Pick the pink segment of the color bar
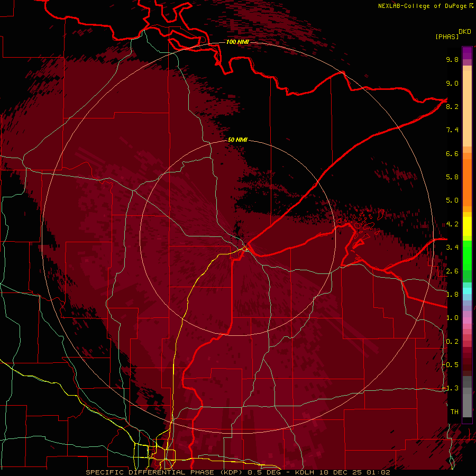 (467, 321)
